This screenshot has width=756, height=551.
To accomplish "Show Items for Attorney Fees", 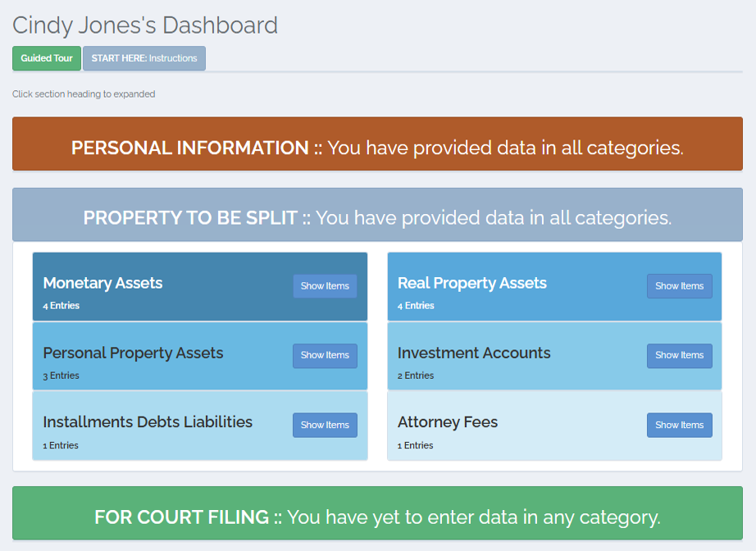I will click(679, 425).
